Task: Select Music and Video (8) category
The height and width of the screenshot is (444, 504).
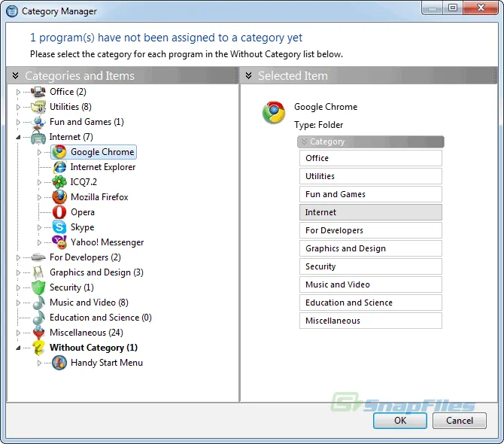Action: pos(89,303)
